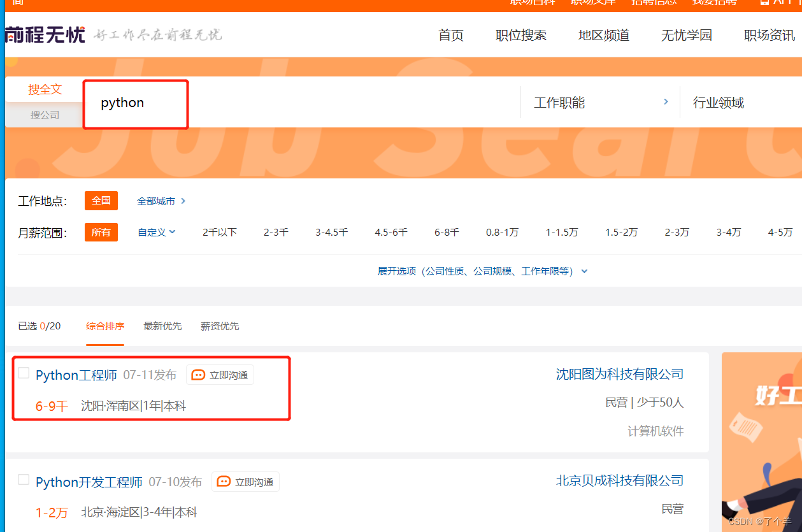Click the 民营 | 少于50人 company info
This screenshot has width=802, height=532.
pos(645,403)
